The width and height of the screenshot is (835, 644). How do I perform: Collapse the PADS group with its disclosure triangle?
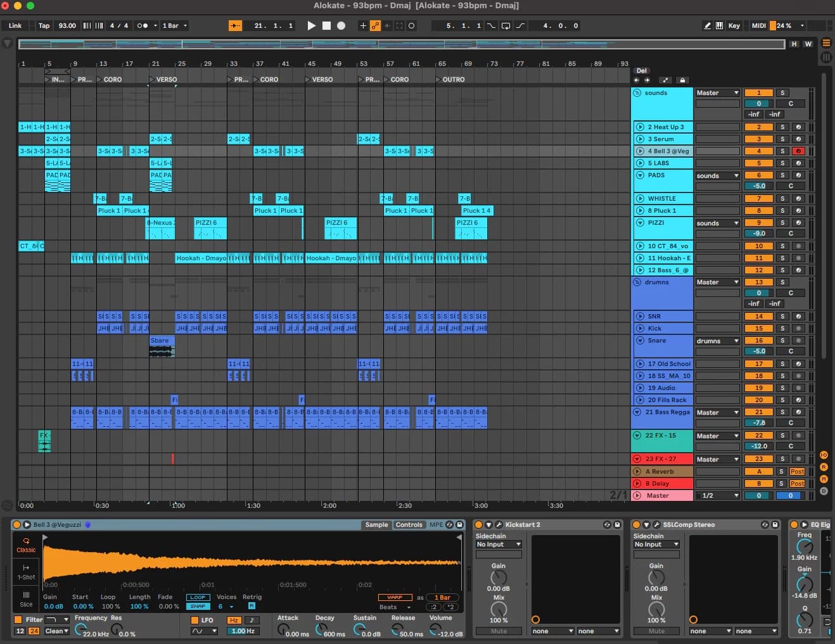click(640, 175)
